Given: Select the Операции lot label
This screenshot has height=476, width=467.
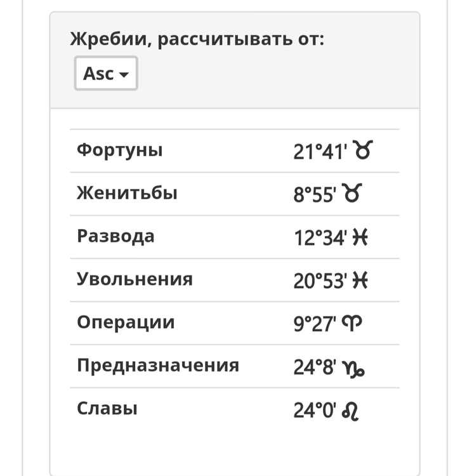Looking at the screenshot, I should 126,322.
